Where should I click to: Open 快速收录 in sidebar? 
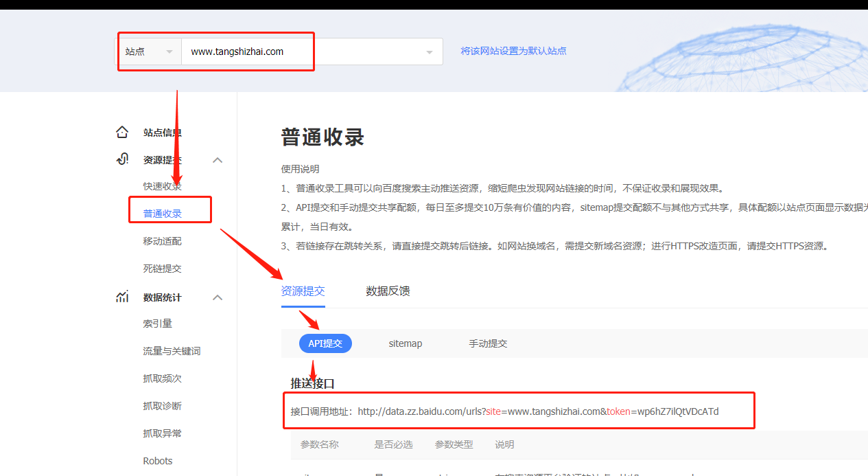162,186
